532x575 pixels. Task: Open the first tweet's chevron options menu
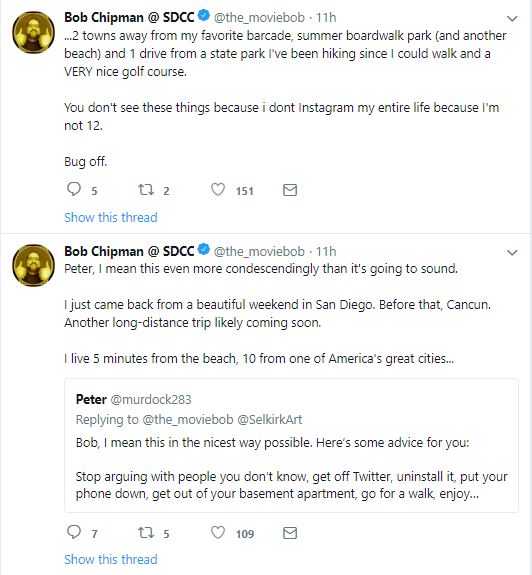pyautogui.click(x=512, y=18)
